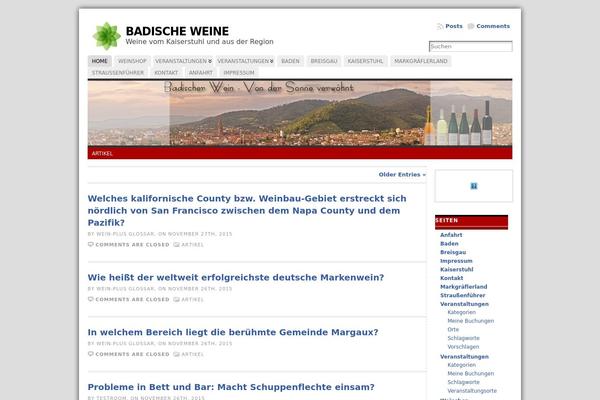Open the KAISERSTUHL menu item
Viewport: 600px width, 400px height.
pos(365,61)
